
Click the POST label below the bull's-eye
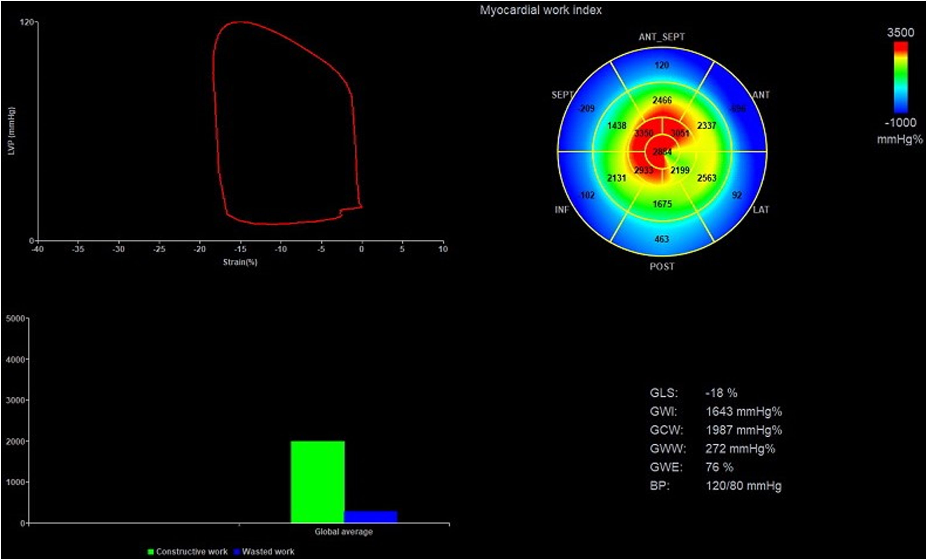(x=662, y=266)
